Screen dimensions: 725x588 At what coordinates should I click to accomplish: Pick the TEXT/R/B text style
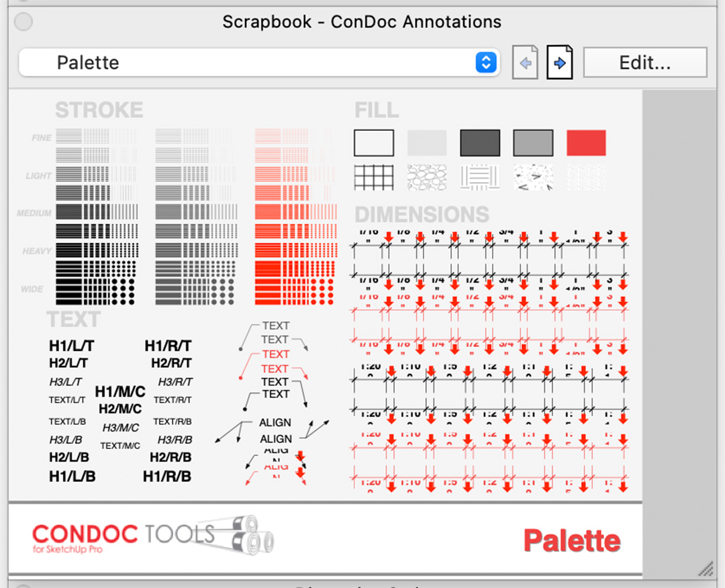(x=173, y=422)
